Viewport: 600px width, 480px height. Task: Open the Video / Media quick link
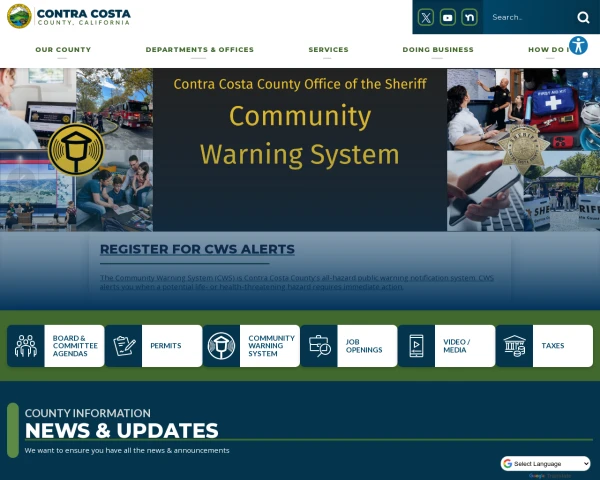(x=447, y=346)
